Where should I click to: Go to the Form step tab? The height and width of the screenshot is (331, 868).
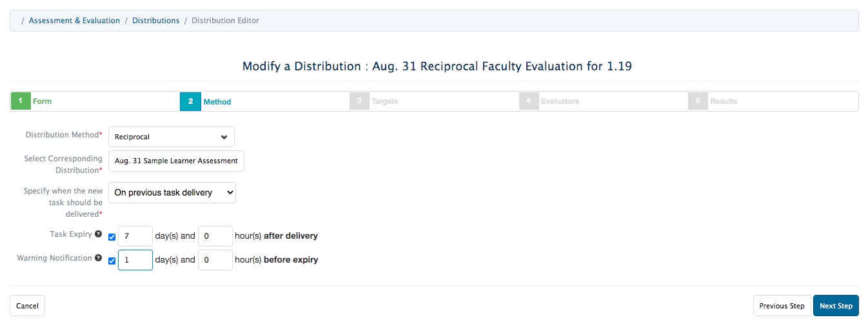[x=42, y=101]
